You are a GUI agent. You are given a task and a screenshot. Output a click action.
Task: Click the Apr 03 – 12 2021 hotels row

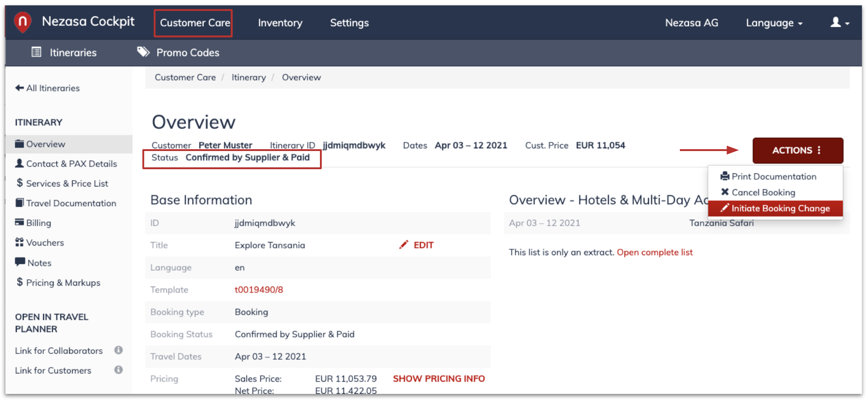point(677,223)
